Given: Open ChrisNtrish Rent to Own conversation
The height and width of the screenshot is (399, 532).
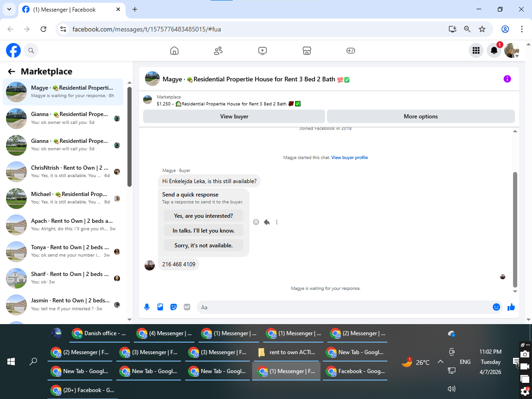Looking at the screenshot, I should coord(63,172).
